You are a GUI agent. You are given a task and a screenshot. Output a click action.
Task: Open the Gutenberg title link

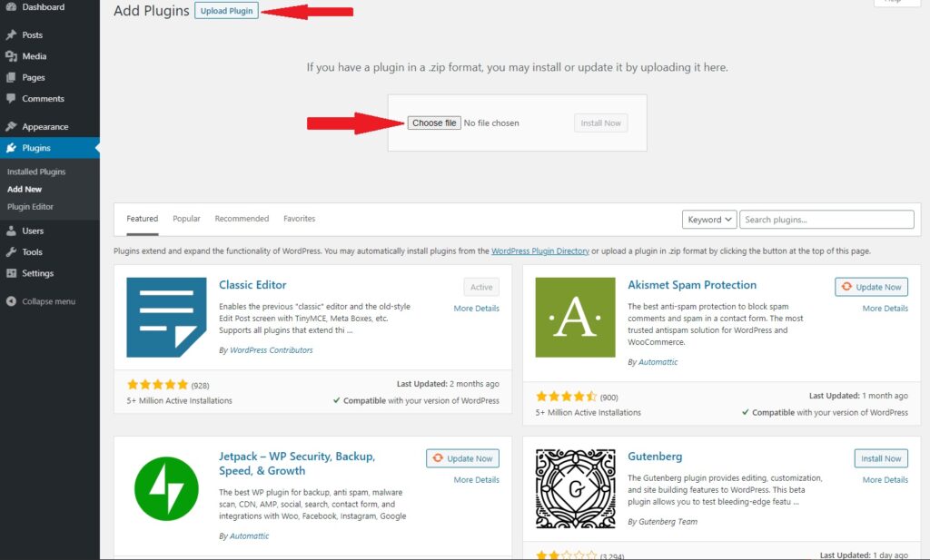click(x=655, y=457)
